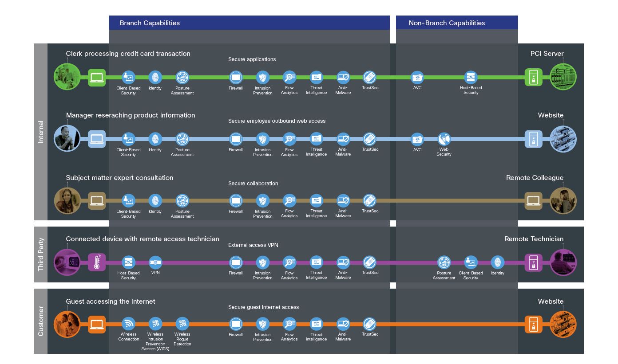
Task: Select the Third Party vertical side label
Action: point(40,254)
